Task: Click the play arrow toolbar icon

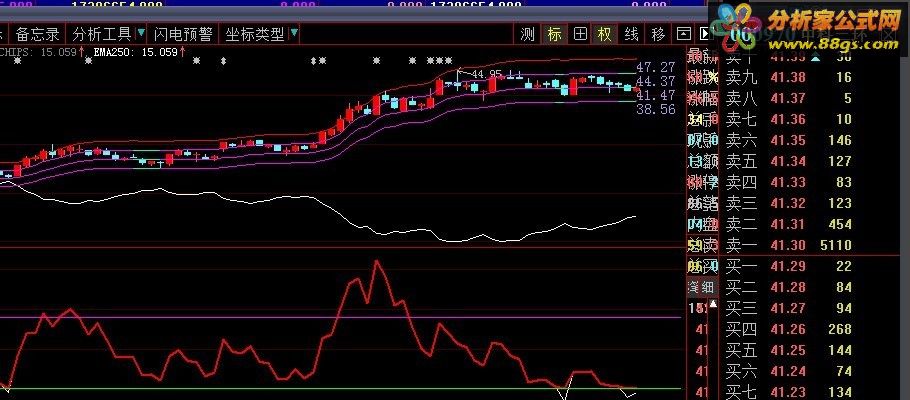Action: click(x=704, y=34)
